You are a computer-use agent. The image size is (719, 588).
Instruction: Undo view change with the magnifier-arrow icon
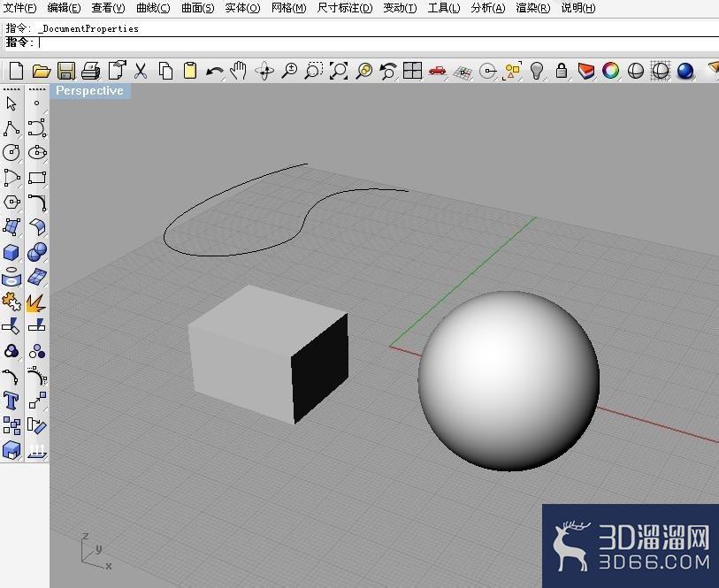tap(388, 71)
